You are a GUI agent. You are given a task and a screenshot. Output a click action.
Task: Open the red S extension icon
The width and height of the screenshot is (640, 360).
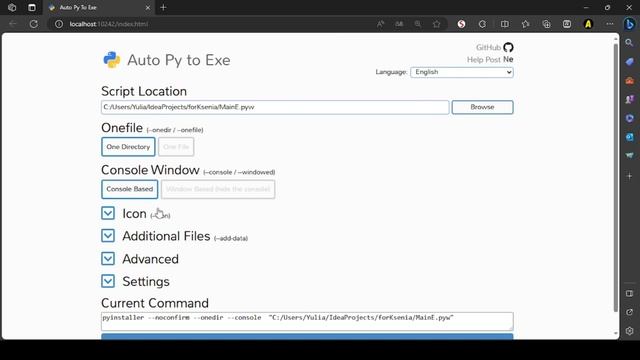pos(461,24)
